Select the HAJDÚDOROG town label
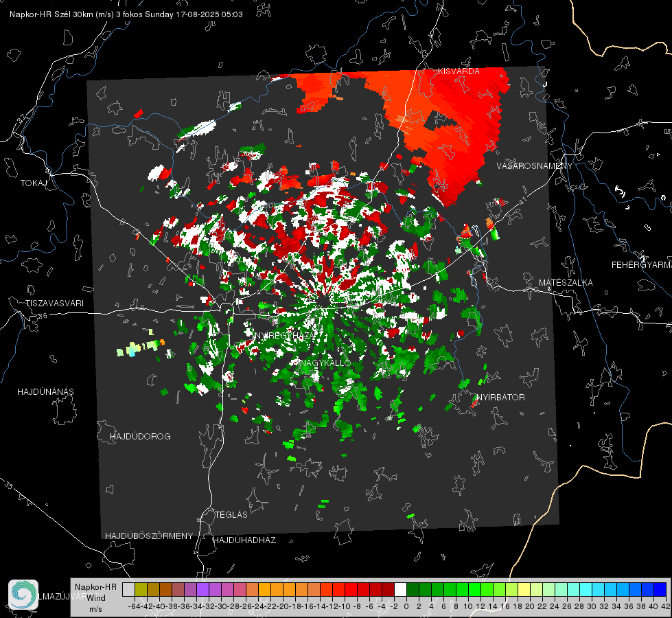This screenshot has height=618, width=672. [140, 436]
